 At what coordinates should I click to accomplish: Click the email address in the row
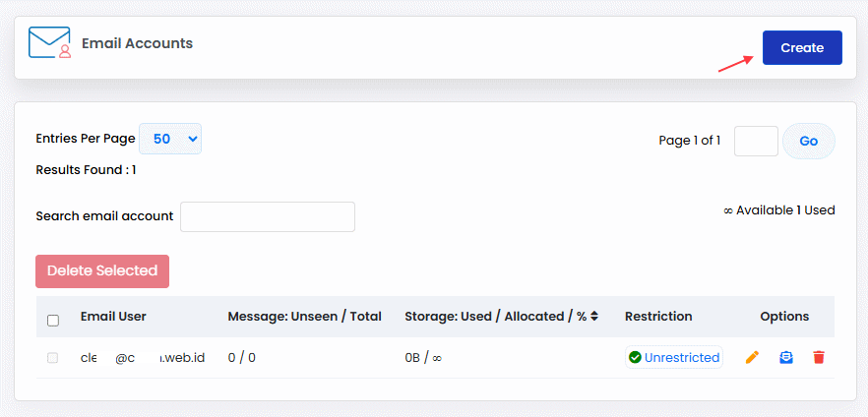(x=143, y=358)
